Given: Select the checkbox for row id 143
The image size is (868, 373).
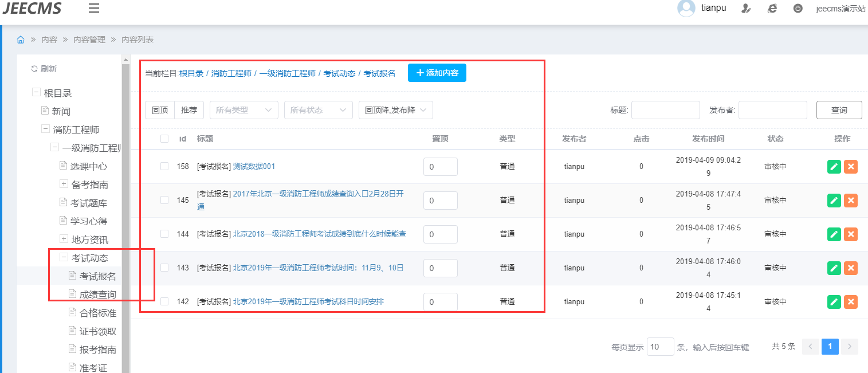Looking at the screenshot, I should 164,268.
